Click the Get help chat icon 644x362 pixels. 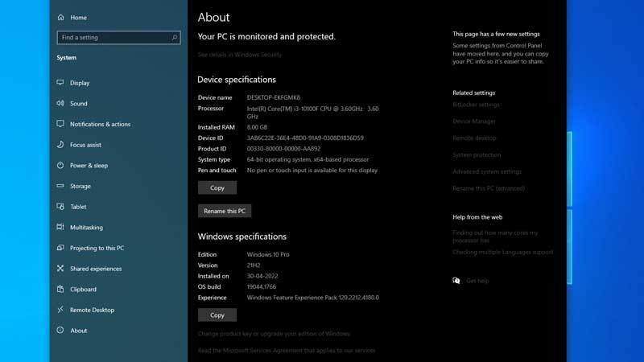(x=456, y=281)
